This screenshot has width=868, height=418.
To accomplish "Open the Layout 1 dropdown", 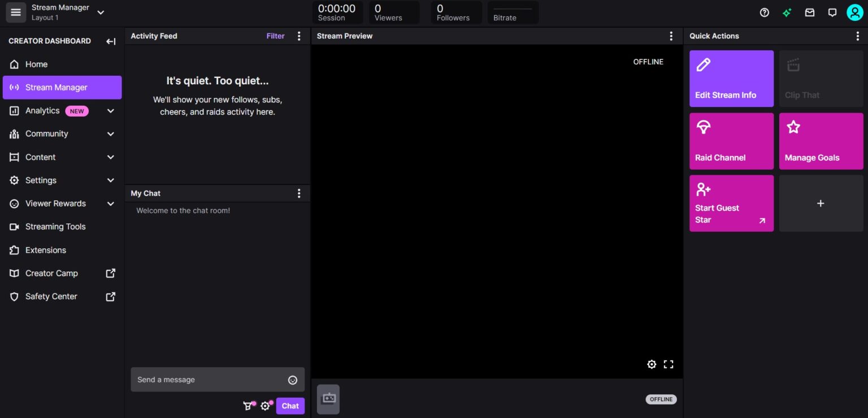I will click(101, 12).
